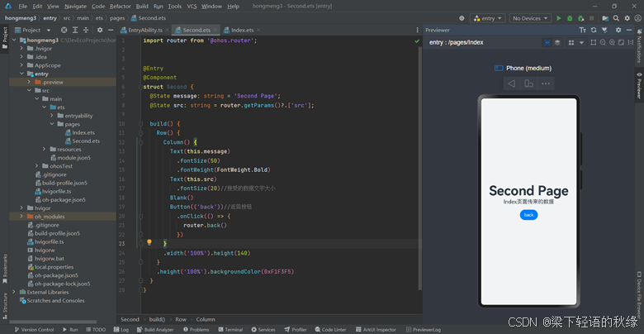
Task: Collapse all in Project panel toolbar
Action: click(86, 30)
